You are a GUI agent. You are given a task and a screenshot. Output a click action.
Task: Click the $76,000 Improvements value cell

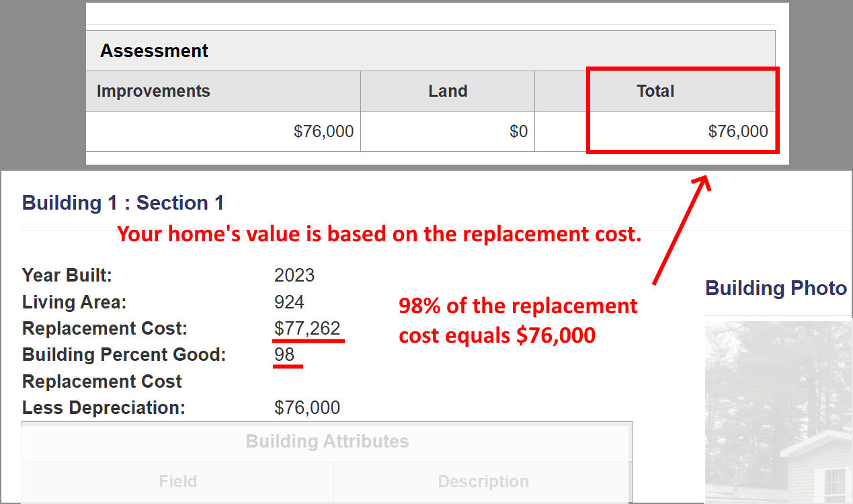[x=323, y=132]
